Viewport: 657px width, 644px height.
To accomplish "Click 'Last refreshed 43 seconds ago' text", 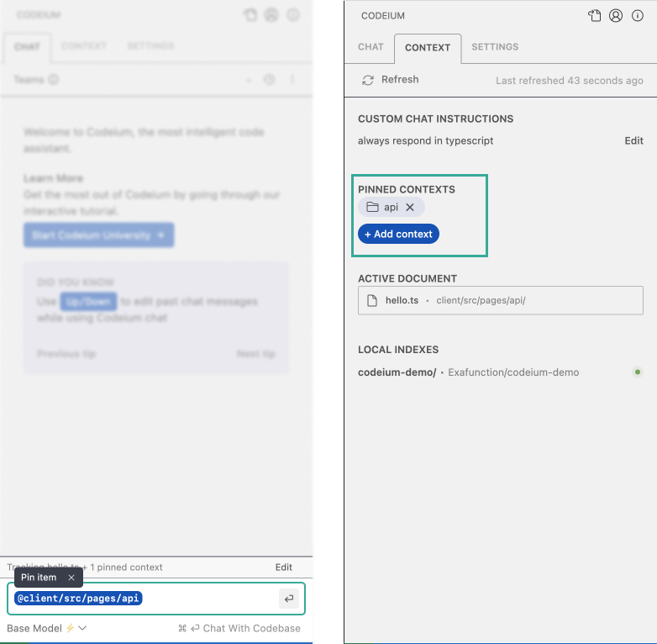I will [x=569, y=81].
